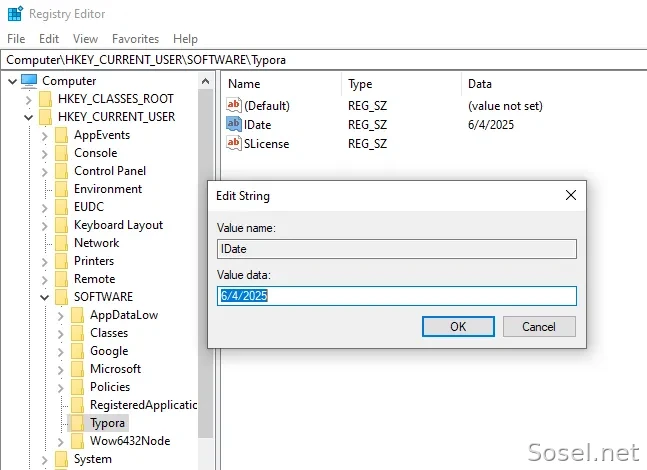Open the View menu

coord(85,39)
